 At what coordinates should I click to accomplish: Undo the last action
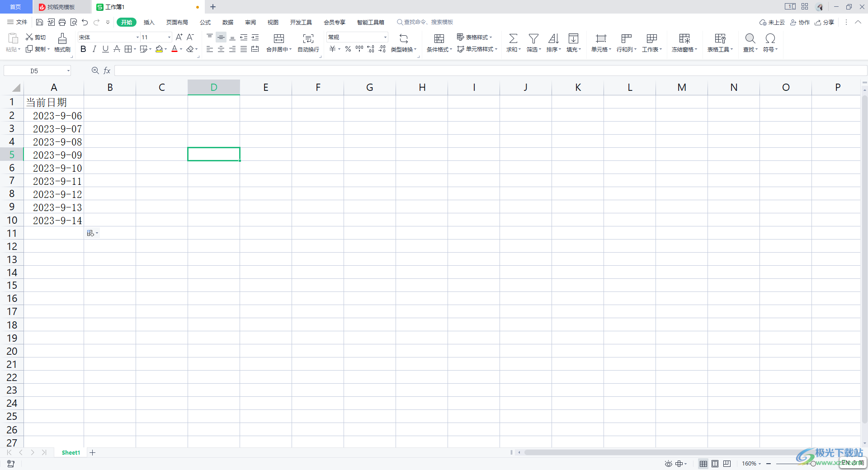tap(85, 22)
